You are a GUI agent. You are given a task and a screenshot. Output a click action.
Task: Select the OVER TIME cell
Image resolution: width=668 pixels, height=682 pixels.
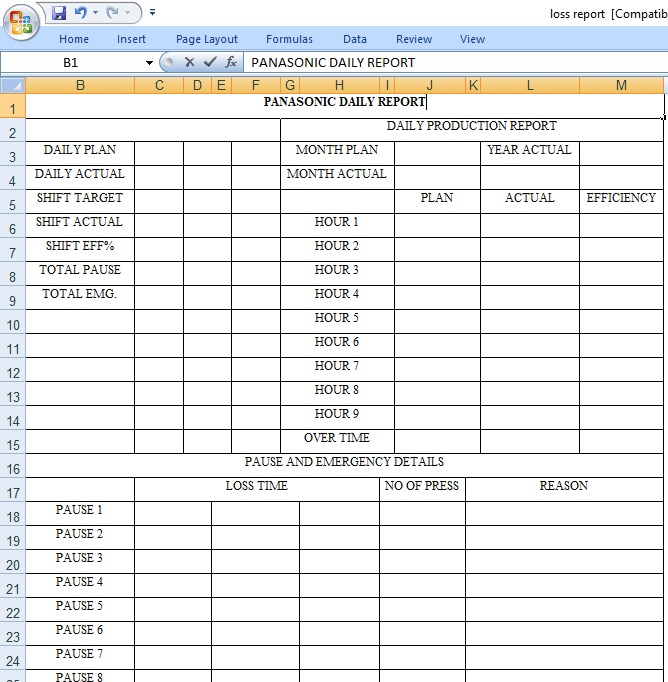pyautogui.click(x=337, y=441)
